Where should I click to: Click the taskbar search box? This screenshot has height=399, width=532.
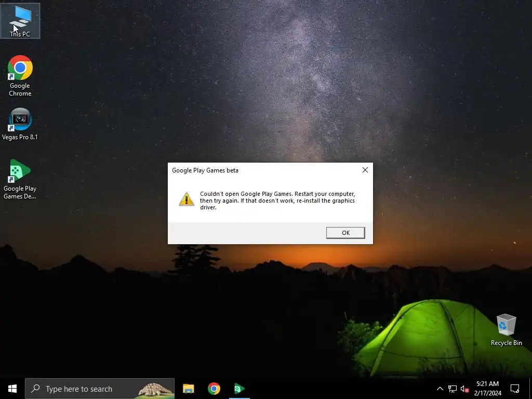(x=100, y=389)
